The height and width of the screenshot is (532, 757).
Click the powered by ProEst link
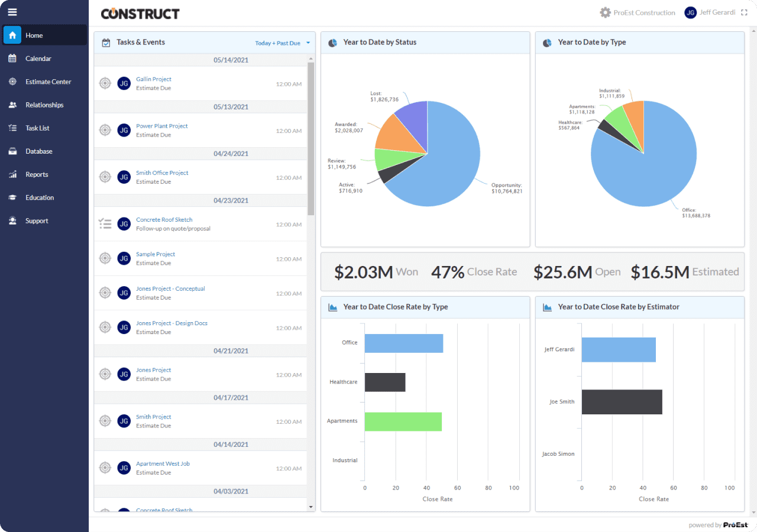(x=717, y=525)
